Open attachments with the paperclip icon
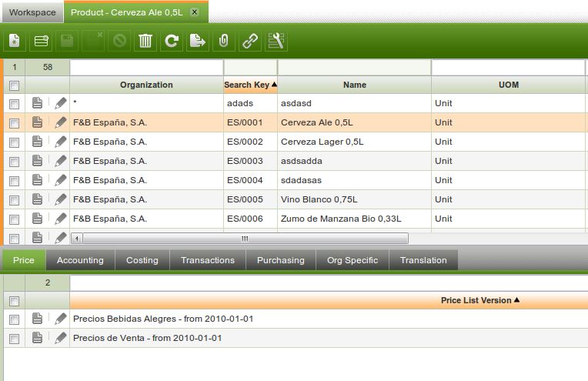 coord(224,41)
